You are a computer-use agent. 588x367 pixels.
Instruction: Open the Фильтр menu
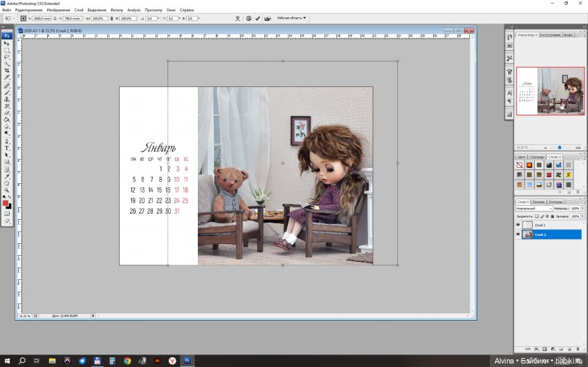point(116,10)
